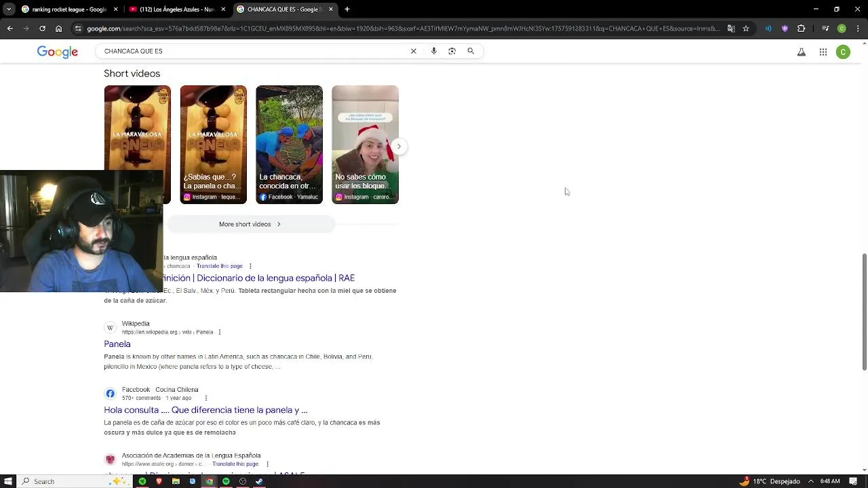Open options menu for ASALE result

click(x=267, y=464)
